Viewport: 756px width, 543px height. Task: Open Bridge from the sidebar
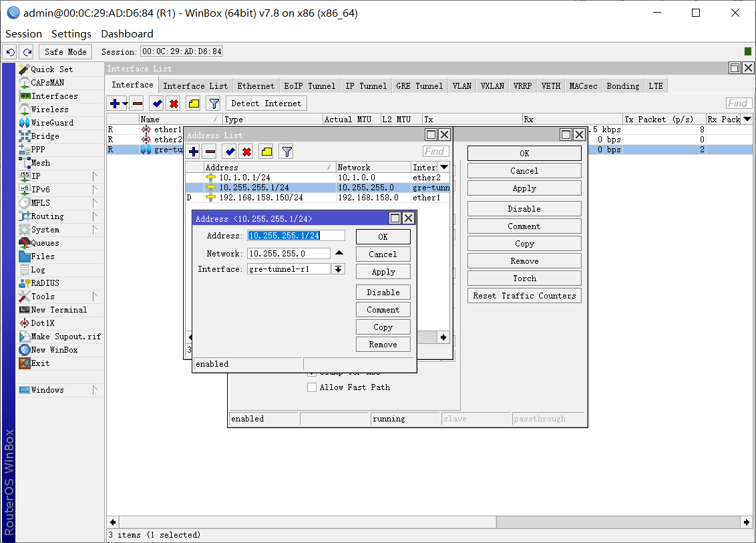coord(60,136)
